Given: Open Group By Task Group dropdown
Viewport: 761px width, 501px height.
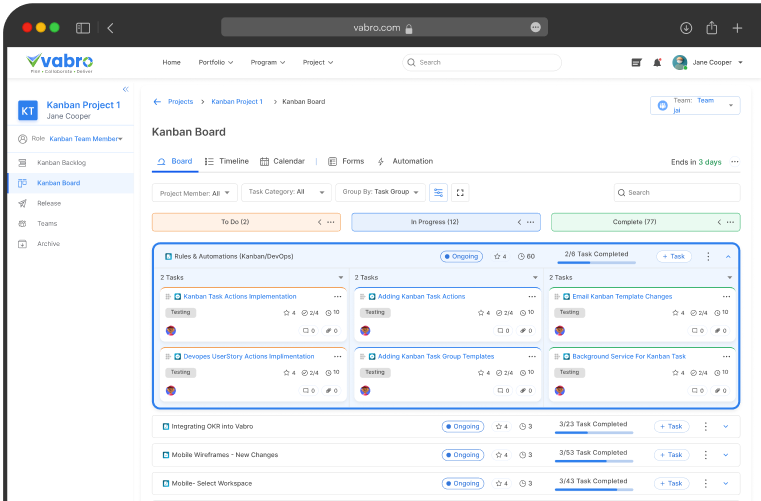Looking at the screenshot, I should 380,193.
